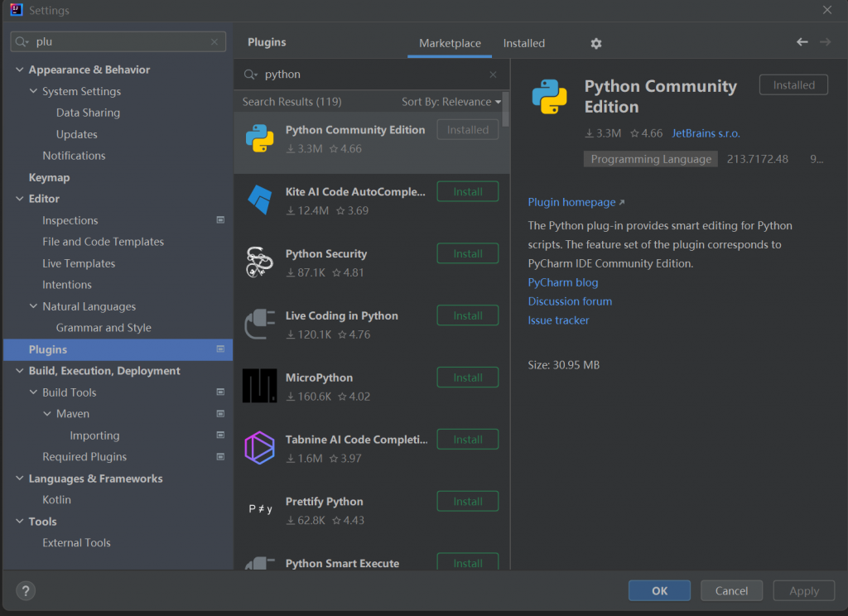The height and width of the screenshot is (616, 848).
Task: Install the Prettify Python plugin
Action: tap(467, 502)
